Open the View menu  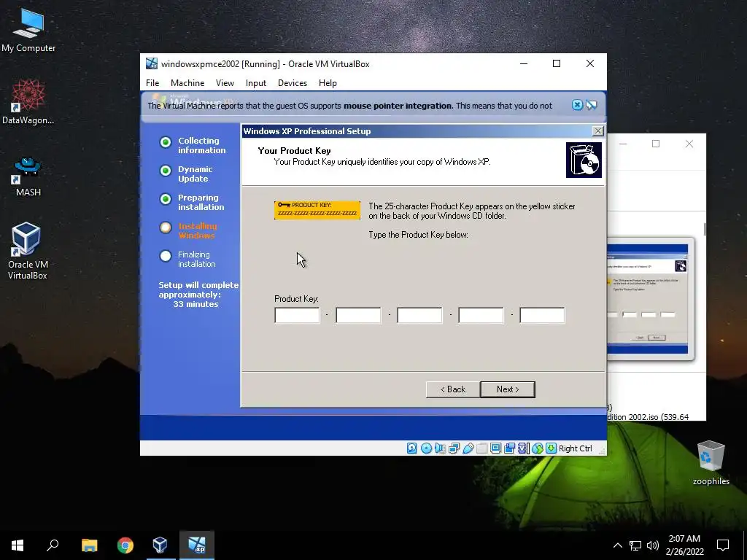pos(225,83)
